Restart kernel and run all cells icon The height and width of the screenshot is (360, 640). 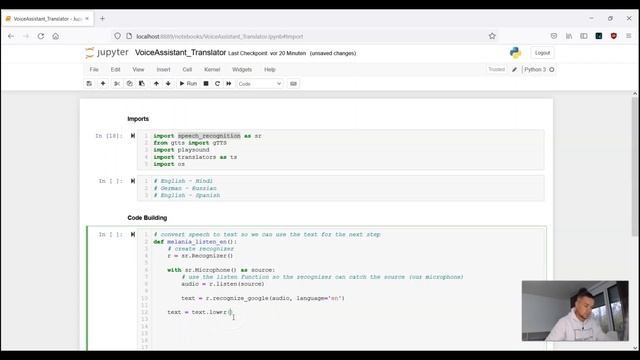pos(229,84)
